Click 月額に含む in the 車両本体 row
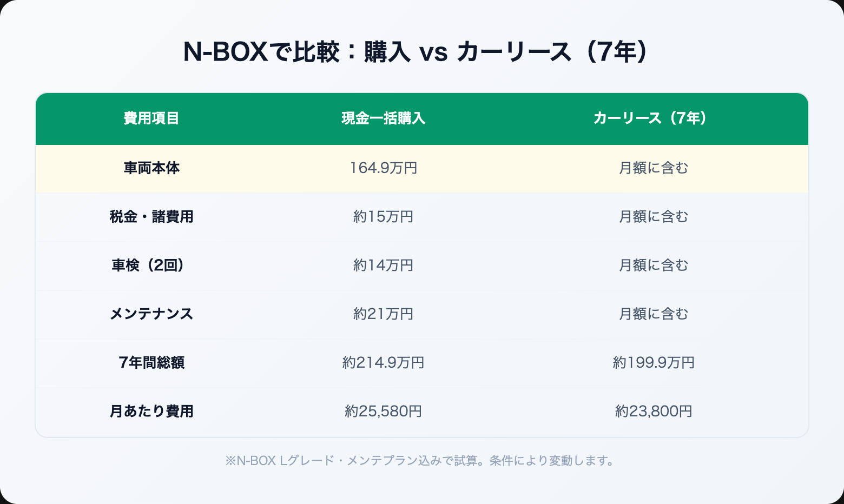This screenshot has width=844, height=504. tap(653, 168)
